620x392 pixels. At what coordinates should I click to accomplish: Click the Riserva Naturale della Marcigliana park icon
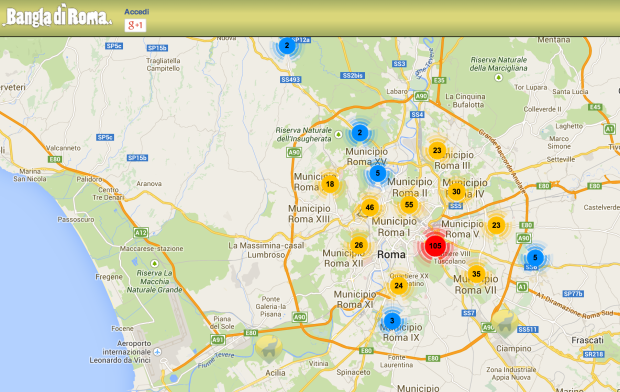(499, 78)
